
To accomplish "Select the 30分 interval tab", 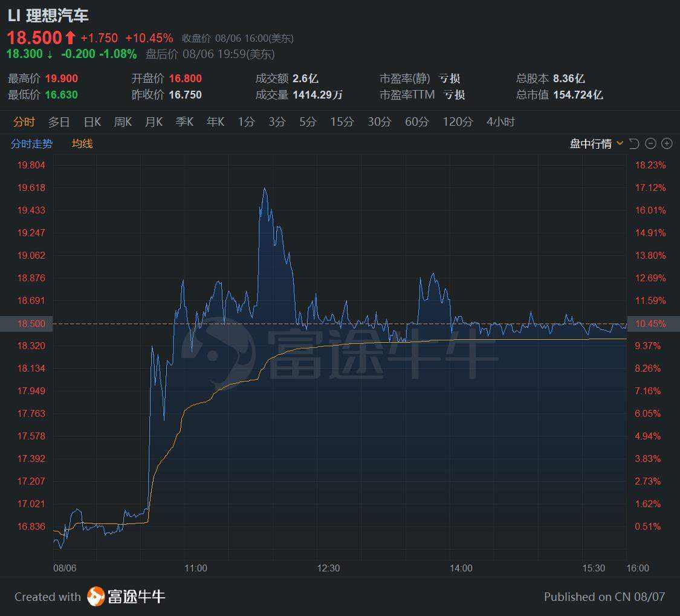I will (380, 122).
